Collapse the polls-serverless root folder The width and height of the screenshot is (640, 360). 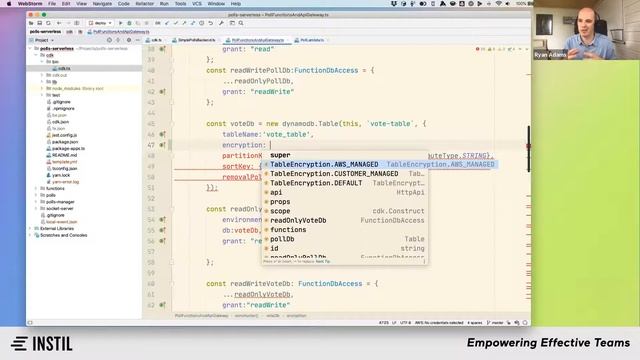point(30,49)
